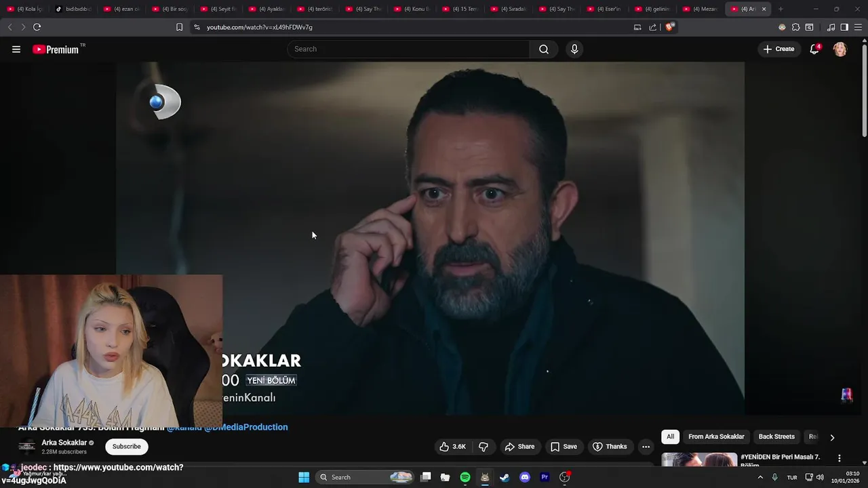Select the Back Streets chip
Image resolution: width=868 pixels, height=488 pixels.
pos(776,437)
